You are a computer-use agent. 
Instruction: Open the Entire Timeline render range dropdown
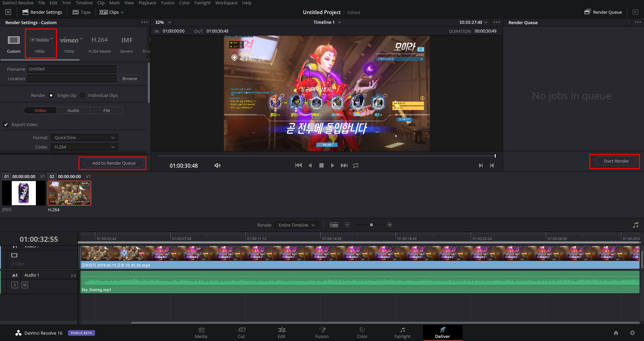[297, 225]
